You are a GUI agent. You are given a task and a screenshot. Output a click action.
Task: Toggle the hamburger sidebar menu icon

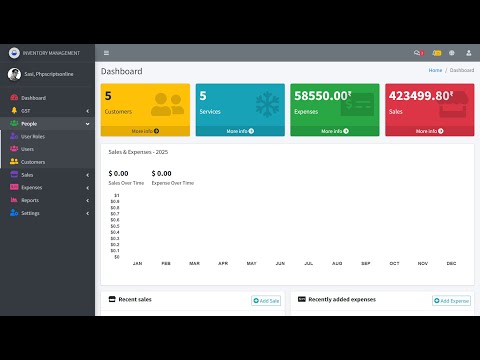(x=106, y=53)
